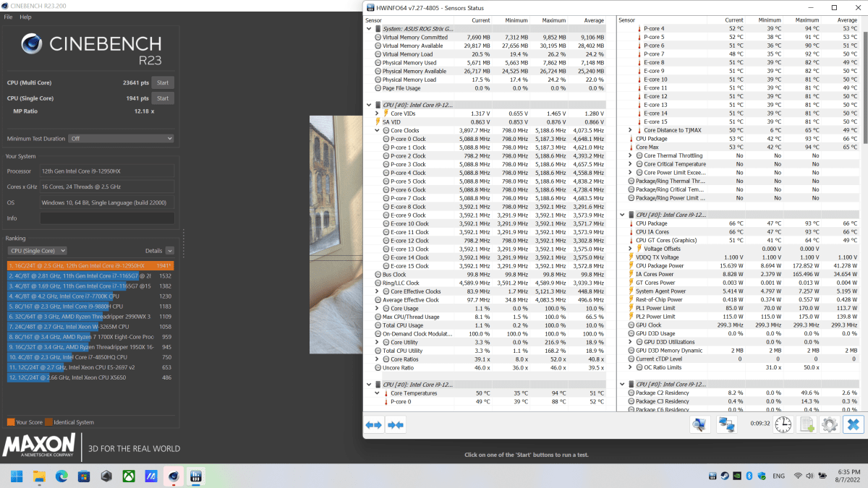Start the CPU Single Core test
868x488 pixels.
pyautogui.click(x=163, y=98)
